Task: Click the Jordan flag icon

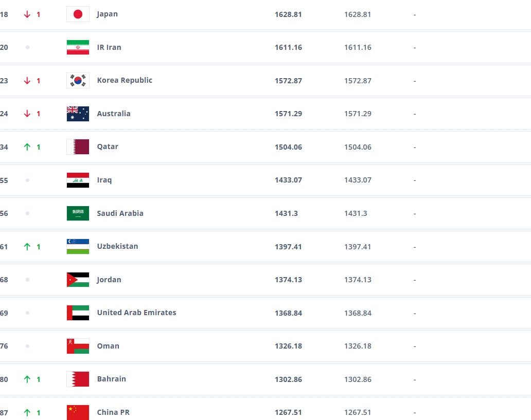Action: (78, 280)
